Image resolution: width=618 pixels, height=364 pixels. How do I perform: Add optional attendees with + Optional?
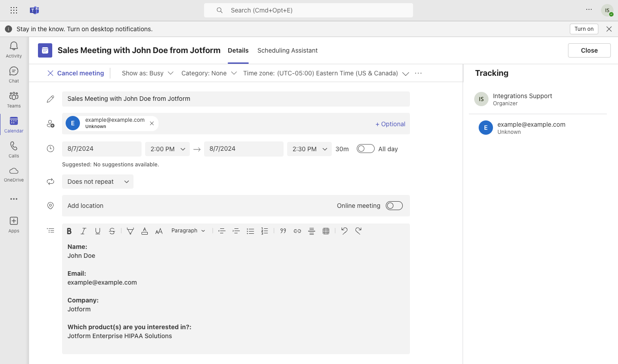point(390,124)
